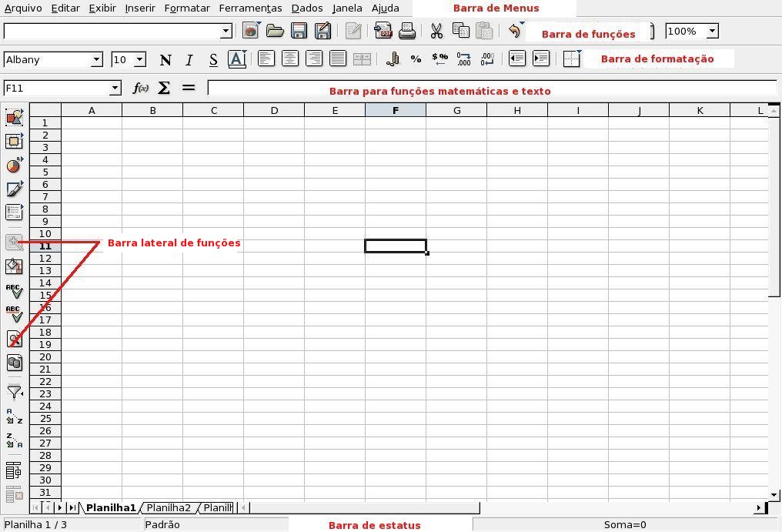Sort ascending A to Z
Viewport: 782px width, 532px height.
coord(15,416)
